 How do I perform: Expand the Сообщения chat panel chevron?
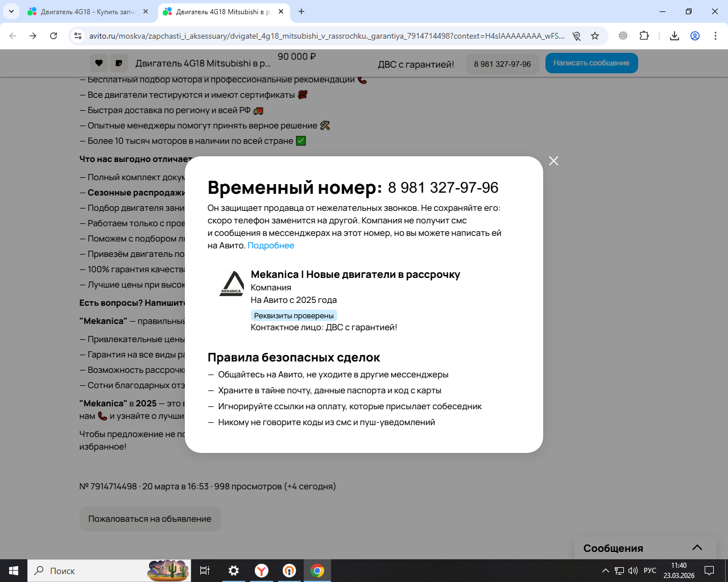point(697,548)
